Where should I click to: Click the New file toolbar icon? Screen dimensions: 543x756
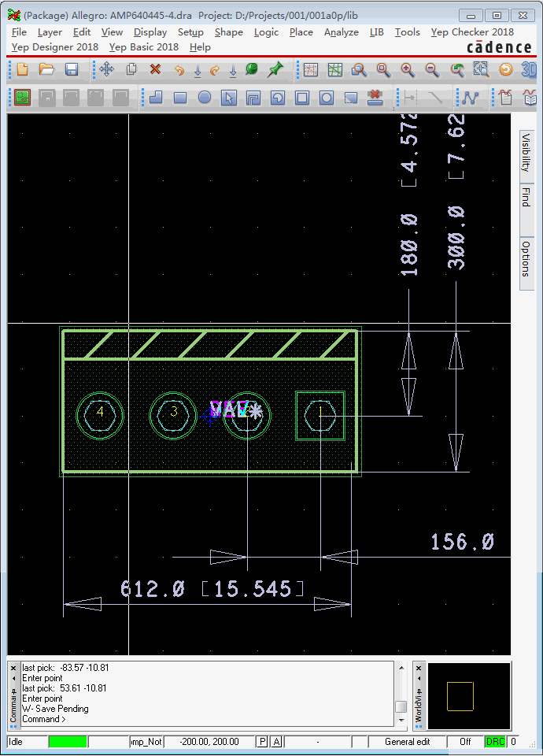23,69
